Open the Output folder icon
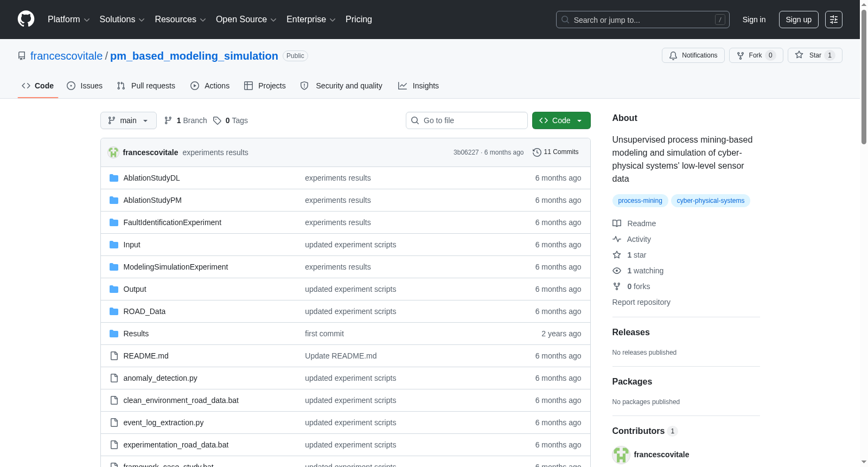Image resolution: width=868 pixels, height=467 pixels. (114, 289)
